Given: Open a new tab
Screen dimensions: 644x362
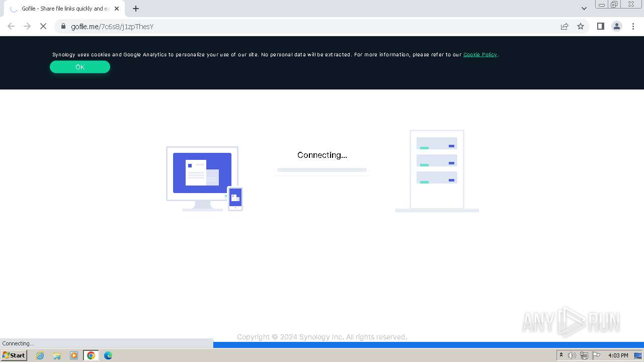Looking at the screenshot, I should (136, 9).
